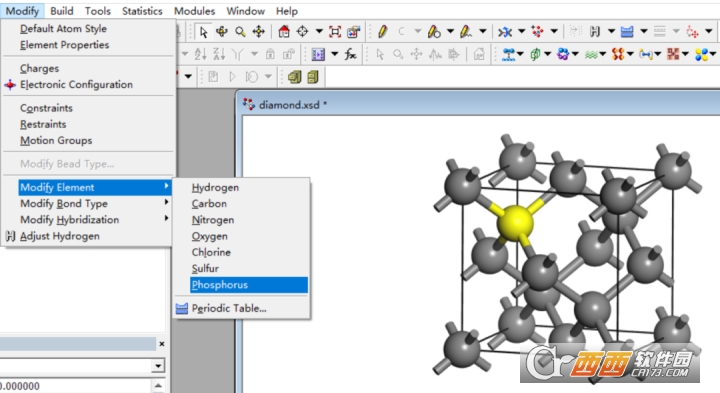Click the red-dots symmetry tool icon
Image resolution: width=720 pixels, height=393 pixels.
pyautogui.click(x=537, y=31)
